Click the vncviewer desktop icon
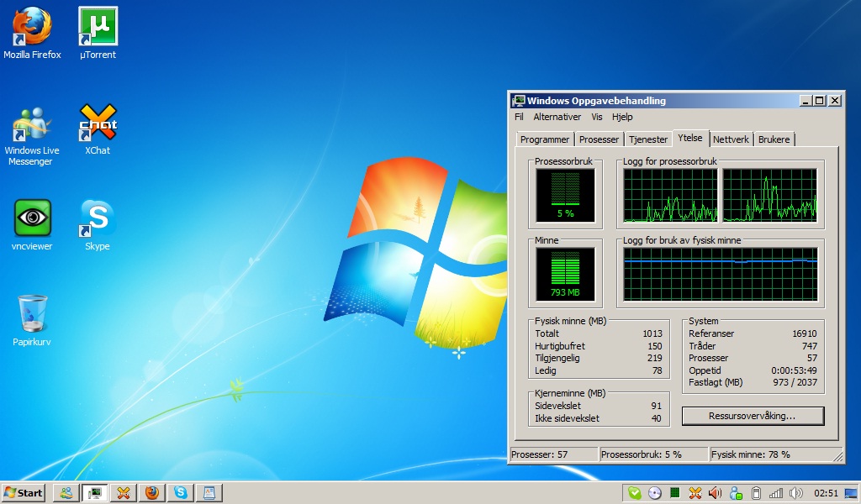 point(32,225)
